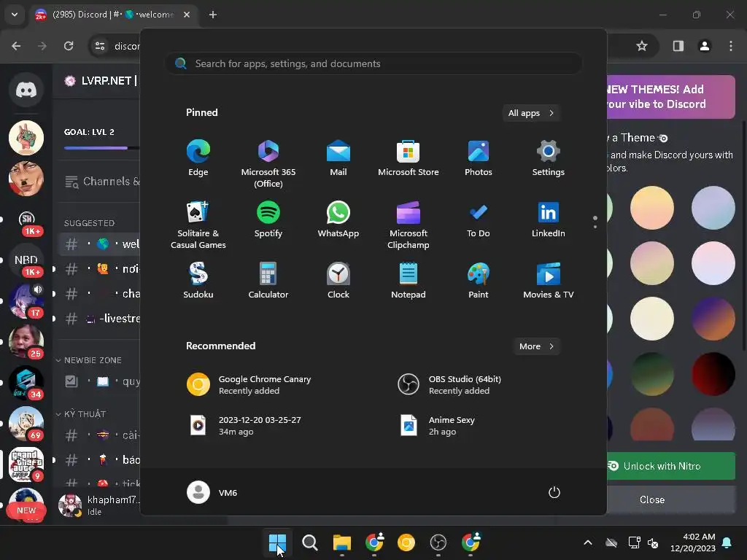Open File Explorer from taskbar

coord(341,542)
